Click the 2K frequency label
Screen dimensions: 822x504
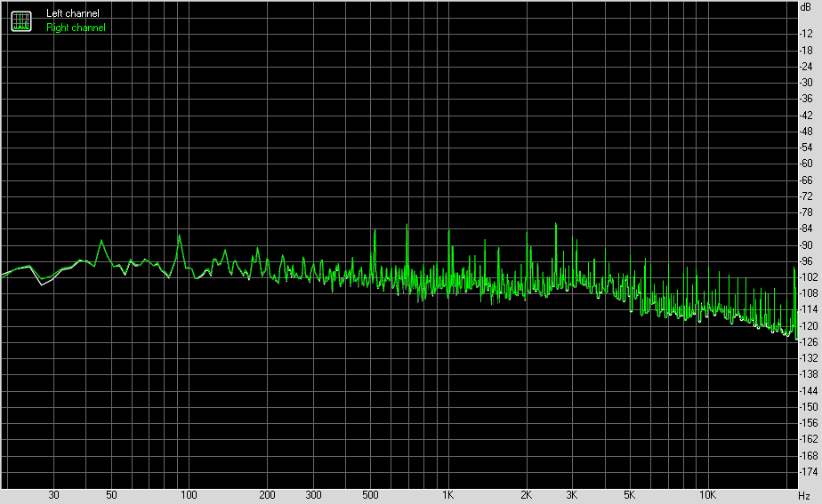point(527,495)
